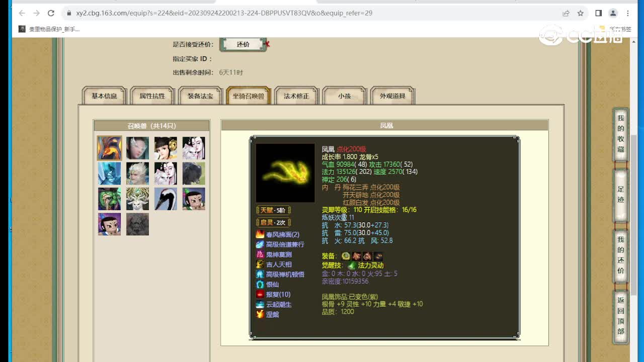Switch to the 小孩 tab

click(x=345, y=96)
